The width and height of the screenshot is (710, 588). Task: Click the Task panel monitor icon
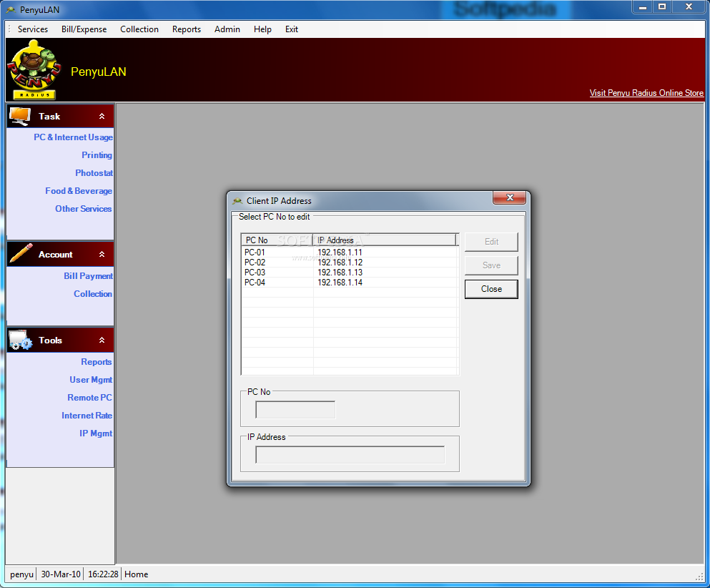click(20, 117)
